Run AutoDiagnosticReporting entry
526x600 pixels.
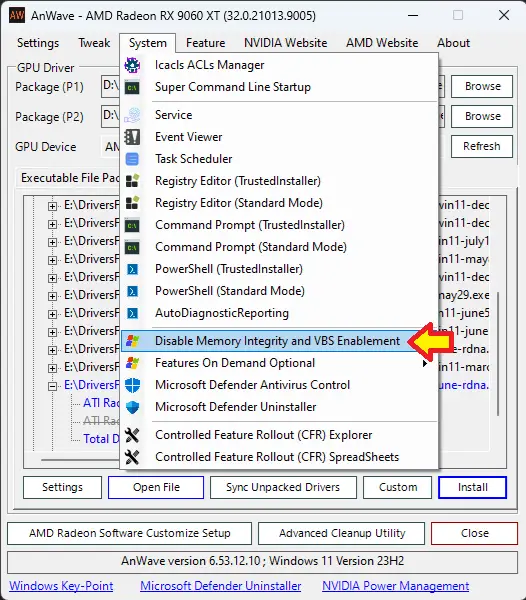pyautogui.click(x=279, y=313)
